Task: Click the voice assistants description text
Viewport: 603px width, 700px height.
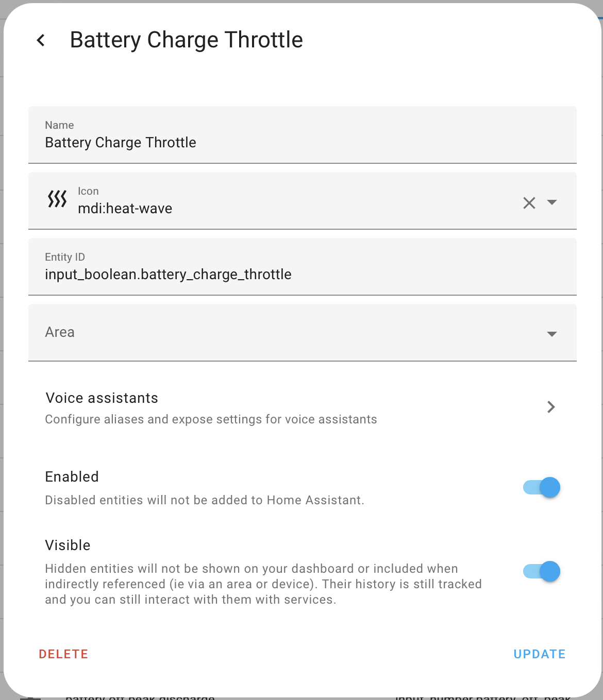Action: (x=211, y=419)
